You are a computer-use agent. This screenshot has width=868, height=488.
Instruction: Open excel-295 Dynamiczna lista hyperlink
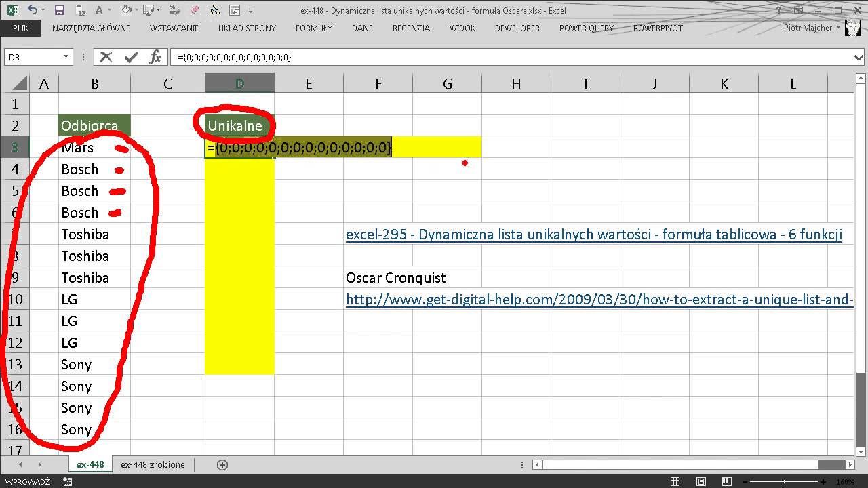click(x=594, y=235)
